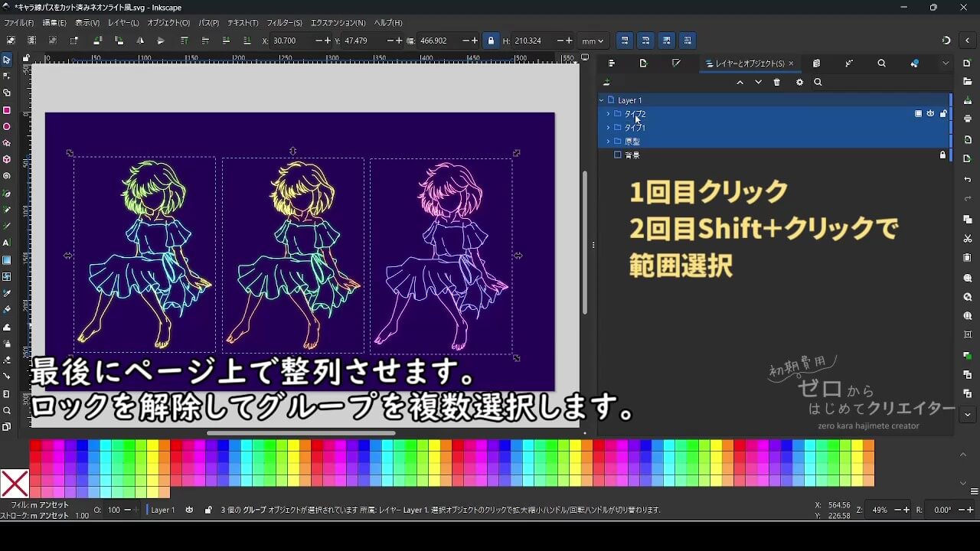
Task: Open the フィルター(S) menu
Action: coord(284,23)
